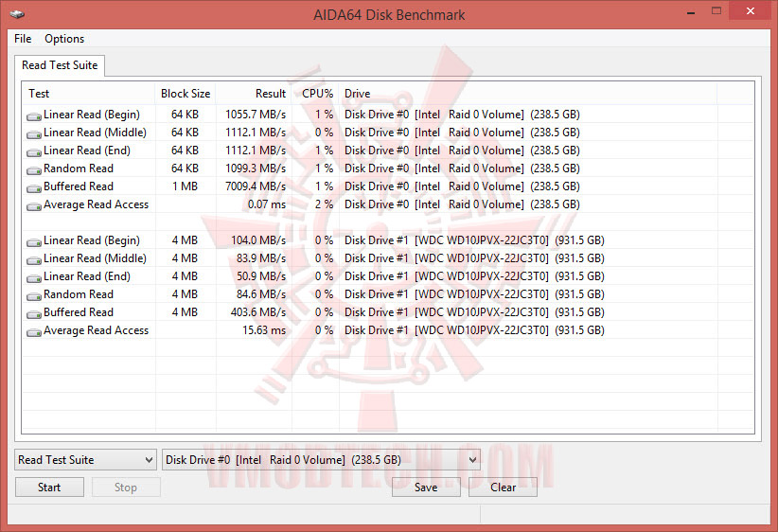The height and width of the screenshot is (532, 778).
Task: Minimize the AIDA64 Disk Benchmark window
Action: click(x=691, y=12)
